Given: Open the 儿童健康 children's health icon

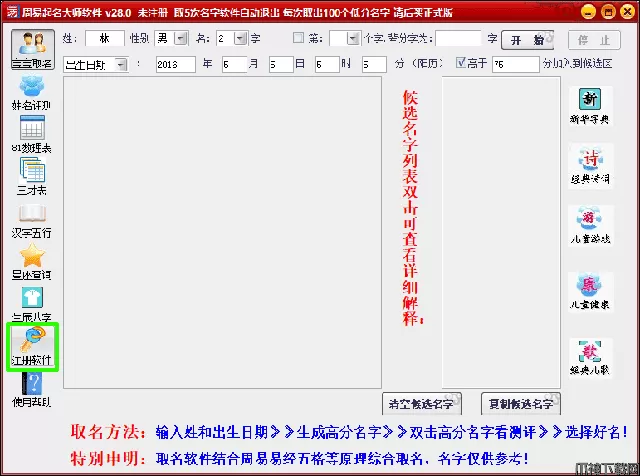Looking at the screenshot, I should point(590,291).
